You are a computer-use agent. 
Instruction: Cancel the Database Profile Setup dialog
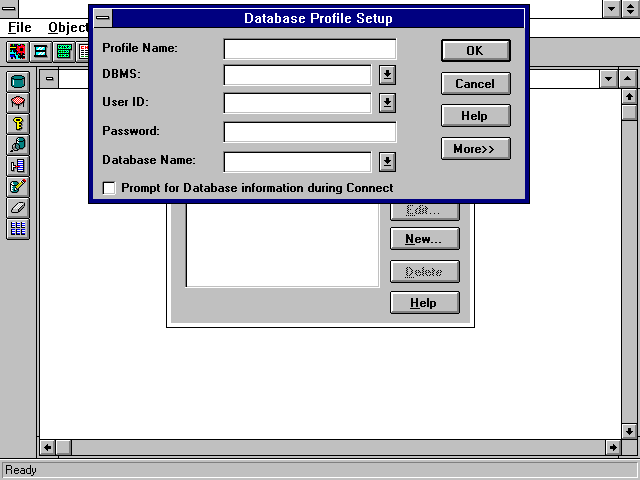475,83
